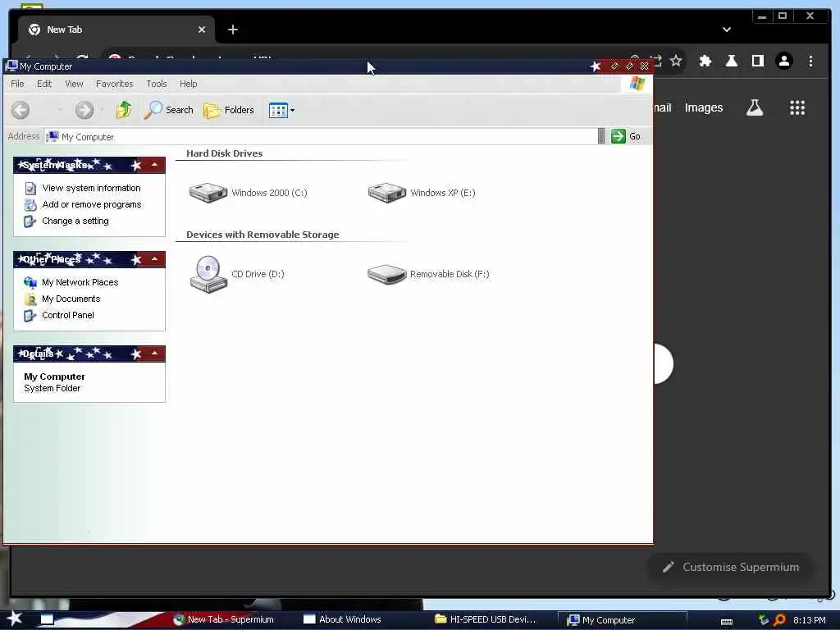Screen dimensions: 840x630
Task: Open the Tools menu
Action: click(157, 84)
